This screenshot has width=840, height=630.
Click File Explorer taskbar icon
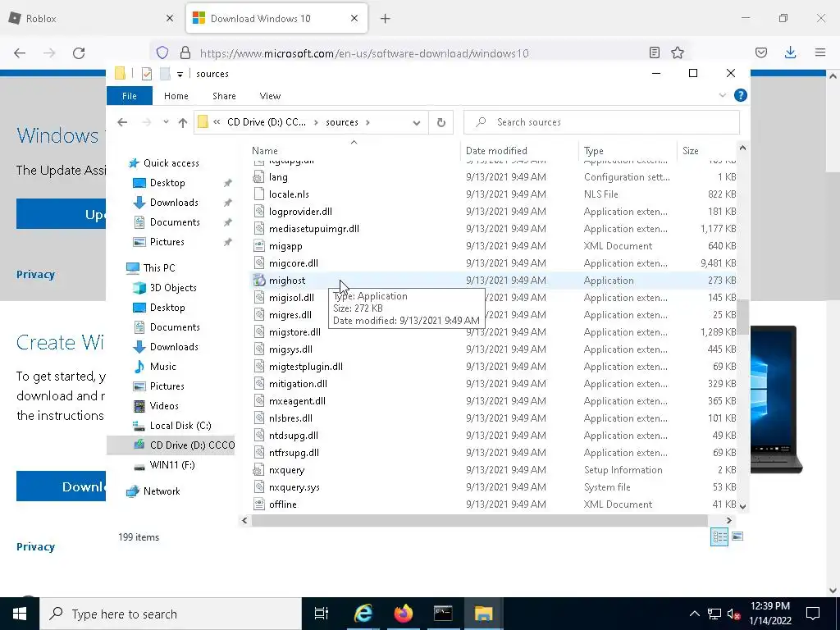tap(483, 614)
